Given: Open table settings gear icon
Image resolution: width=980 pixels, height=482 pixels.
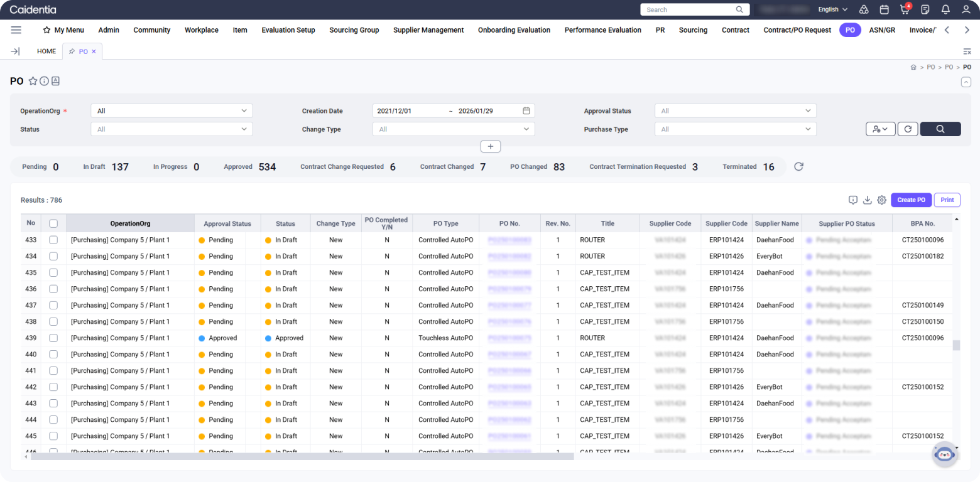Looking at the screenshot, I should [x=881, y=200].
